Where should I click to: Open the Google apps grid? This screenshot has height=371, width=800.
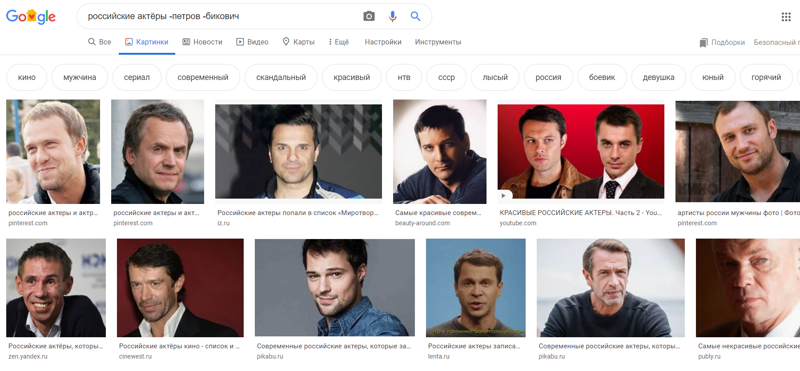point(786,17)
